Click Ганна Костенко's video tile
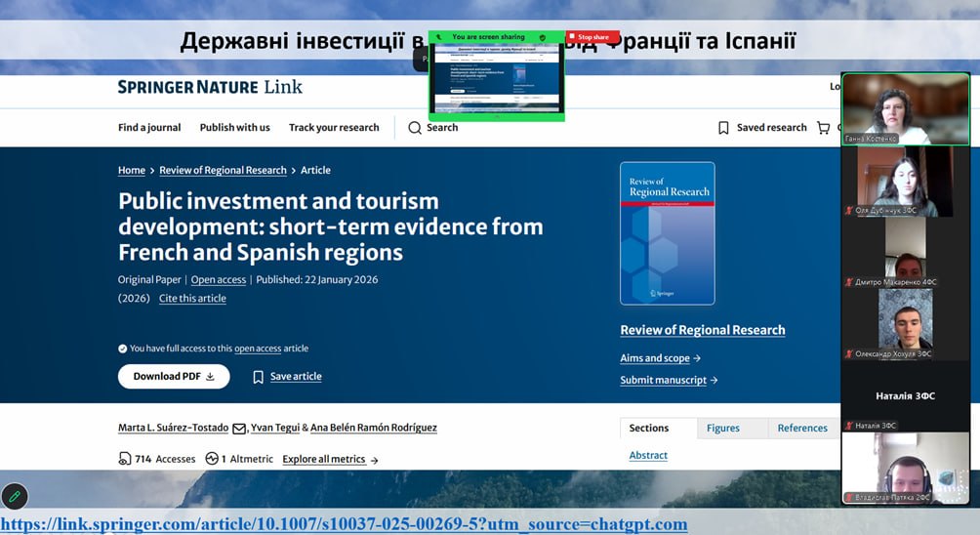 tap(905, 108)
